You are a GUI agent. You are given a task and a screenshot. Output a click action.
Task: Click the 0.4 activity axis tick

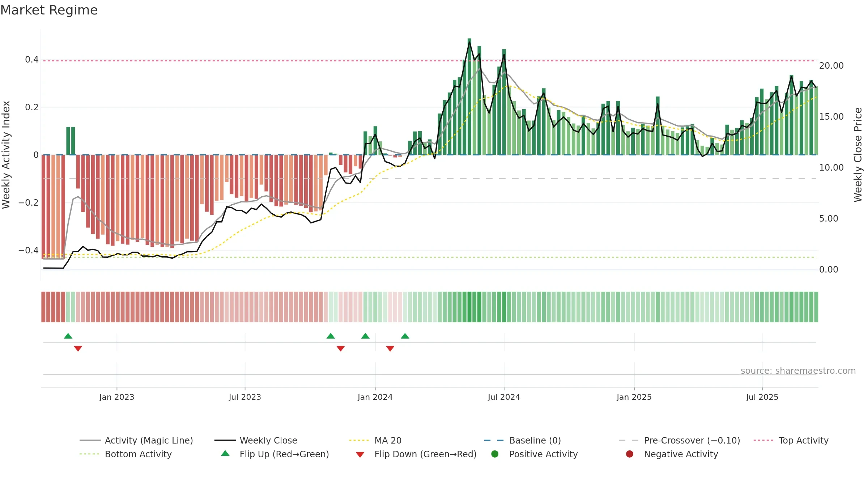pyautogui.click(x=32, y=60)
